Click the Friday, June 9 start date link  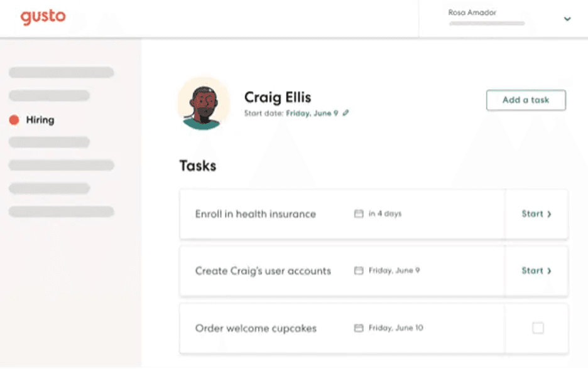[312, 113]
